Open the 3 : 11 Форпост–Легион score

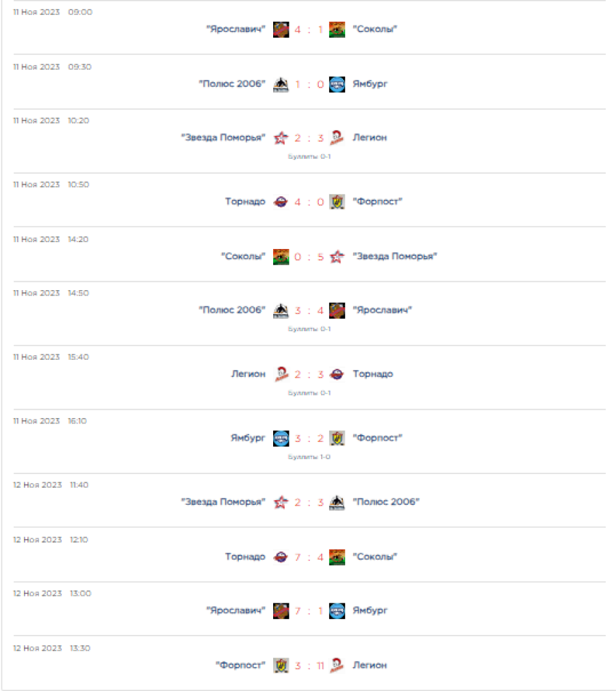(x=309, y=665)
